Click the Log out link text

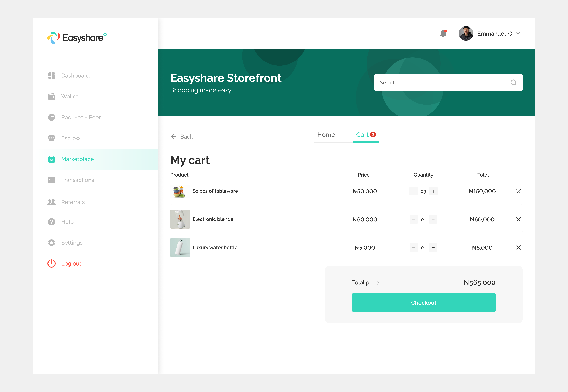[x=71, y=264]
